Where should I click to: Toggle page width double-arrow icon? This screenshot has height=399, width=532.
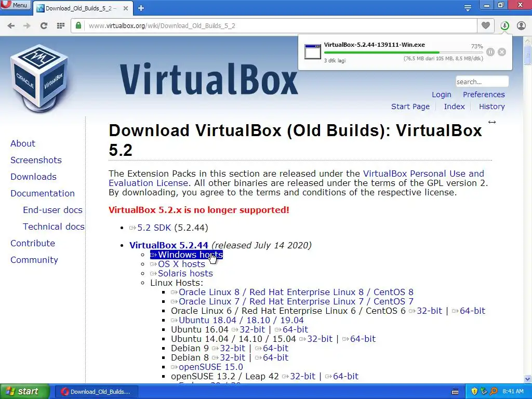pyautogui.click(x=491, y=122)
